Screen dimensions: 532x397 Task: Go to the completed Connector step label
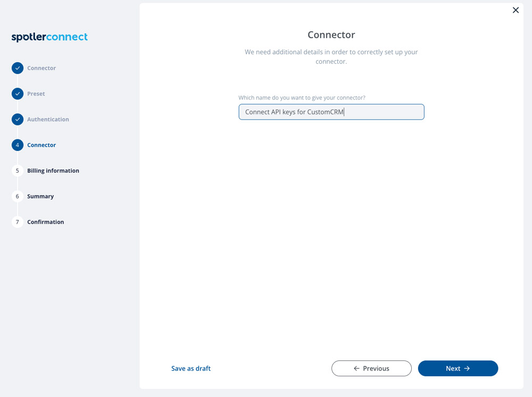coord(41,68)
